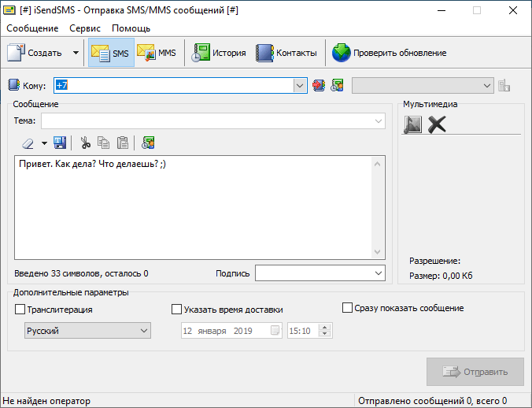
Task: Click the Создать toolbar button
Action: tap(35, 53)
